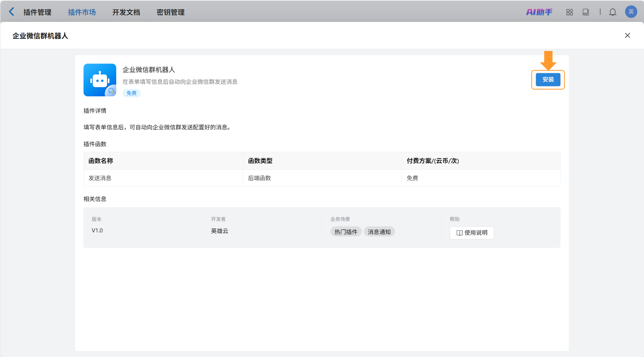Screen dimensions: 644x357
Task: Click the 消息通知 tag
Action: point(379,232)
